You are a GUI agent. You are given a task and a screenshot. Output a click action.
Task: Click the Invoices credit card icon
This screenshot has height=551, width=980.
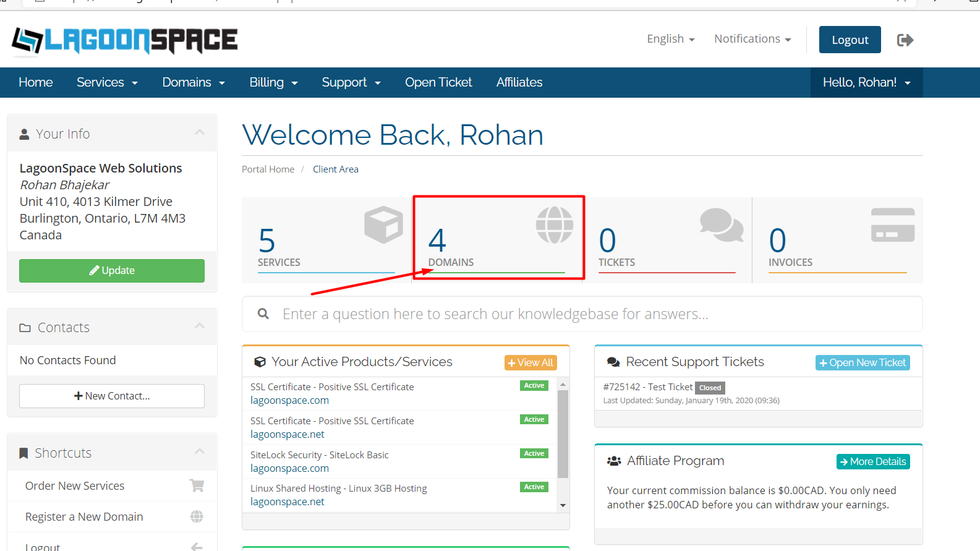(x=892, y=224)
